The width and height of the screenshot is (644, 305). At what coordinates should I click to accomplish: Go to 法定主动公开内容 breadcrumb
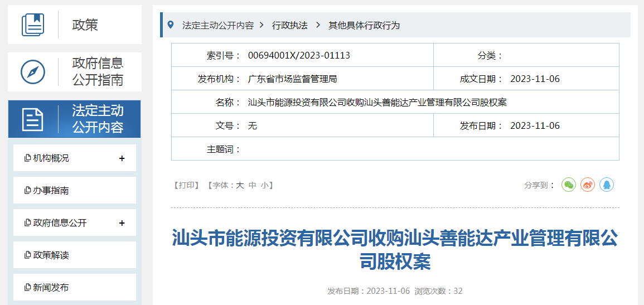pos(218,25)
